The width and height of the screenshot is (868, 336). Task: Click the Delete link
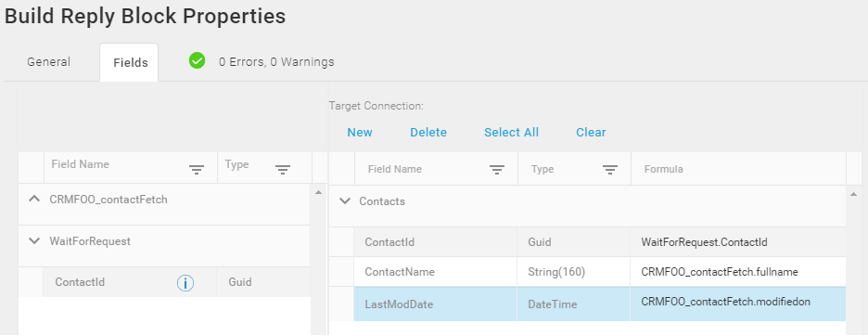pos(428,133)
